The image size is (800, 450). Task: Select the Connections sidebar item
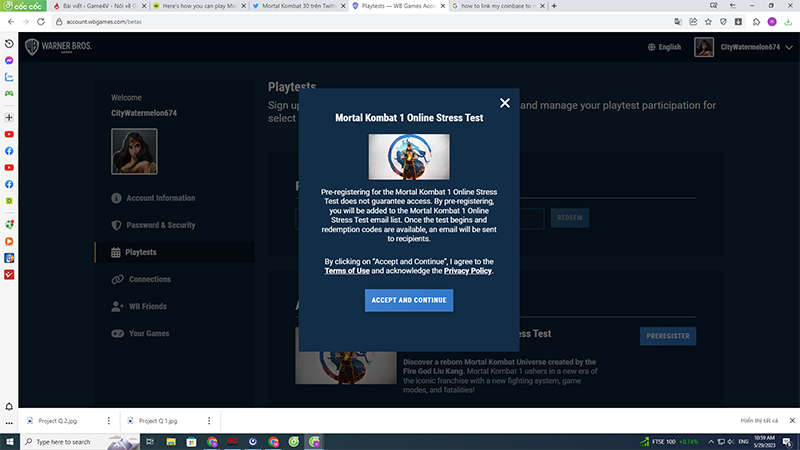(x=149, y=279)
